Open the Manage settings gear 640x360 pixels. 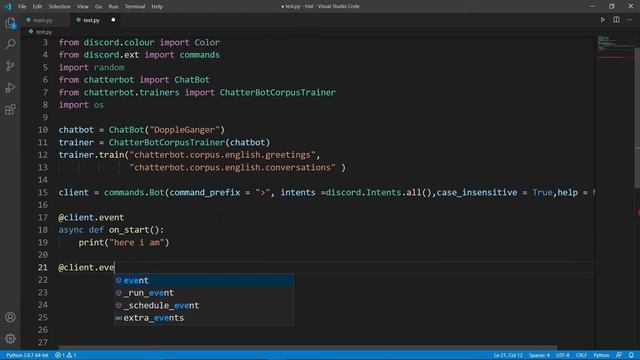[x=11, y=338]
